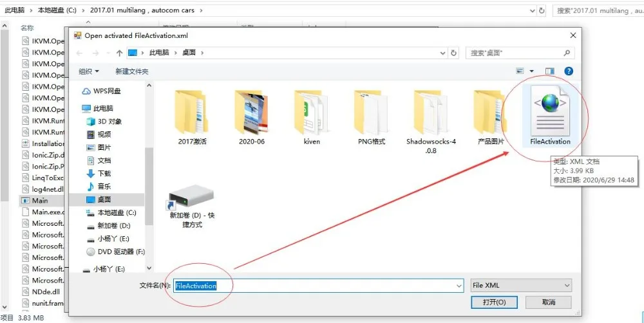The width and height of the screenshot is (644, 323).
Task: Refresh the Explorer window folder
Action: click(542, 11)
